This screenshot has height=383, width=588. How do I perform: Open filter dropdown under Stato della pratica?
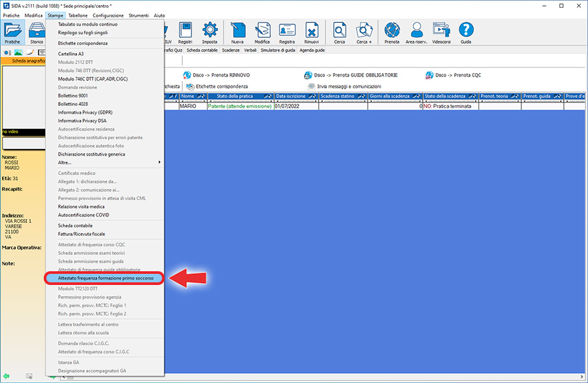tap(269, 101)
